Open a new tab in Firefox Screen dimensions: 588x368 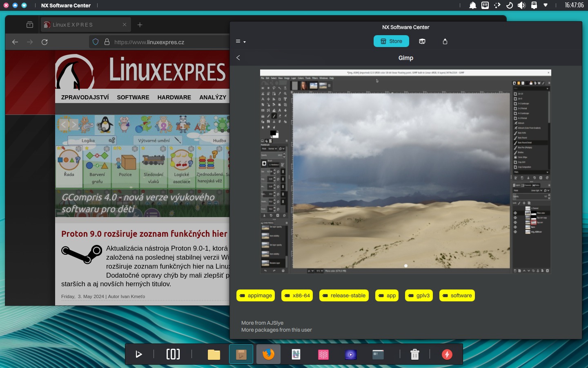[x=140, y=25]
